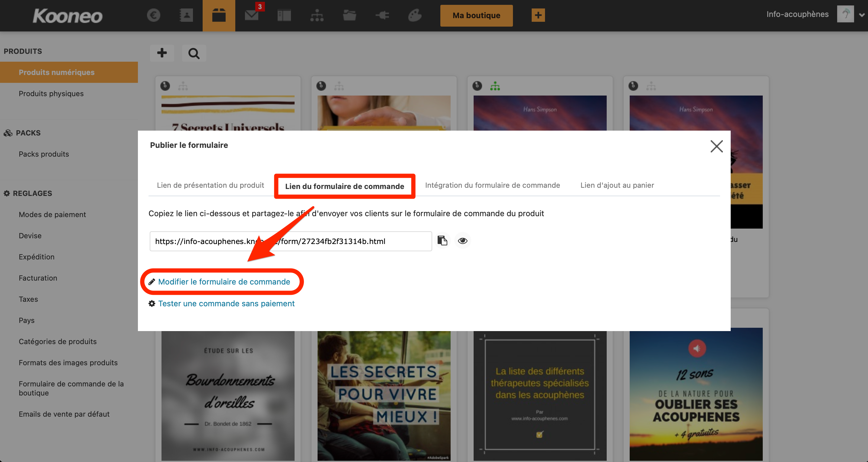Open the mail icon with 3 notifications
This screenshot has height=462, width=868.
251,15
